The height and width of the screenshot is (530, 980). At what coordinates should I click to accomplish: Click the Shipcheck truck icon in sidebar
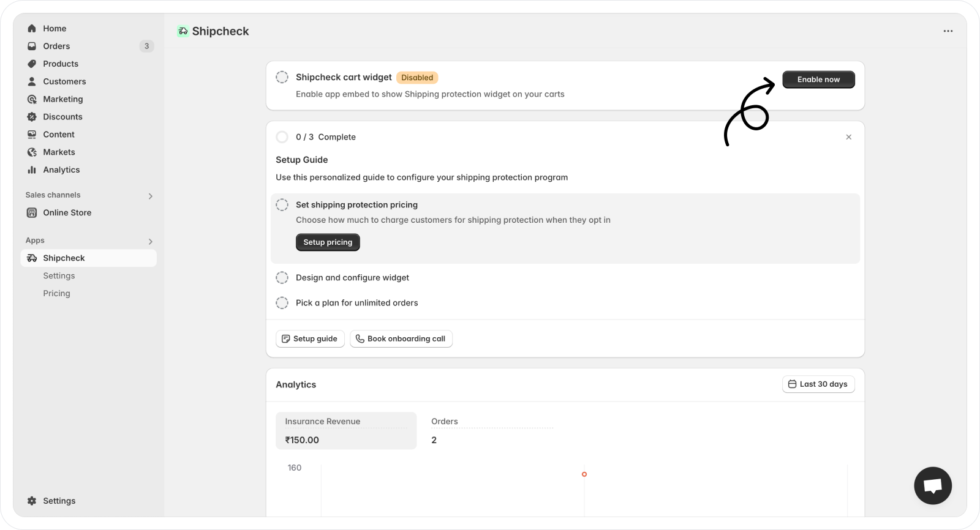32,258
